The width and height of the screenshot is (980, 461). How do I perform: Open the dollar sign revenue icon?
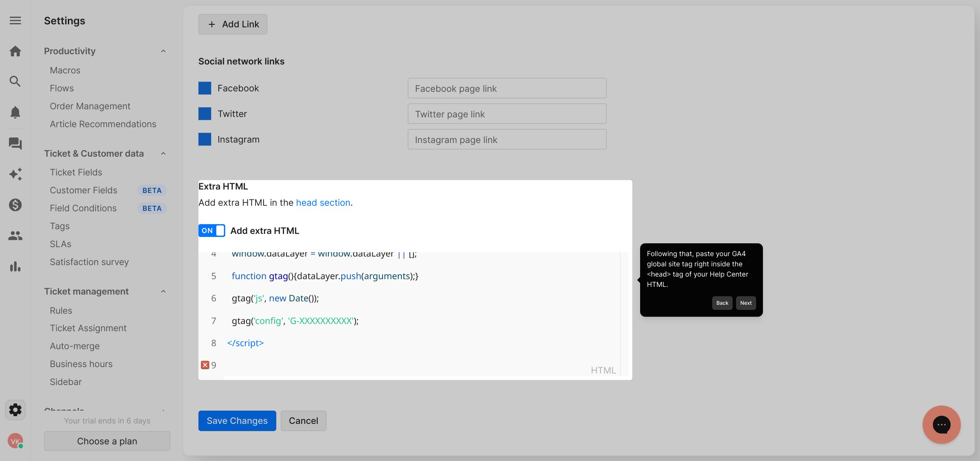[x=15, y=205]
